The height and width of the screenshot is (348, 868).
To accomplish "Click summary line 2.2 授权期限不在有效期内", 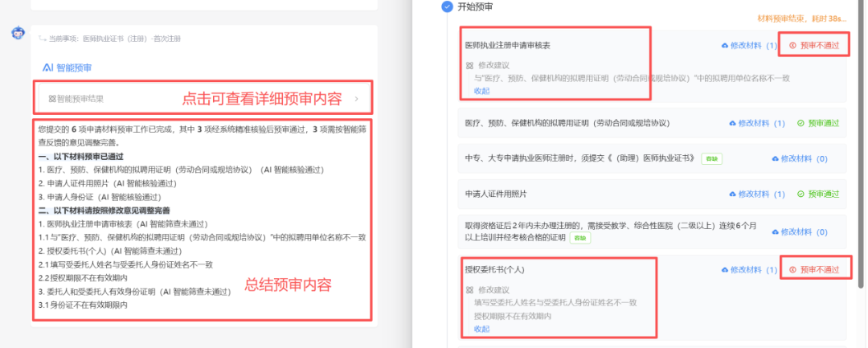I will [83, 278].
